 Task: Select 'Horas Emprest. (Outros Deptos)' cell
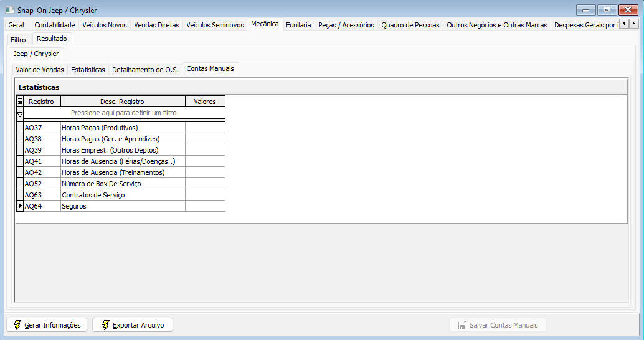123,150
